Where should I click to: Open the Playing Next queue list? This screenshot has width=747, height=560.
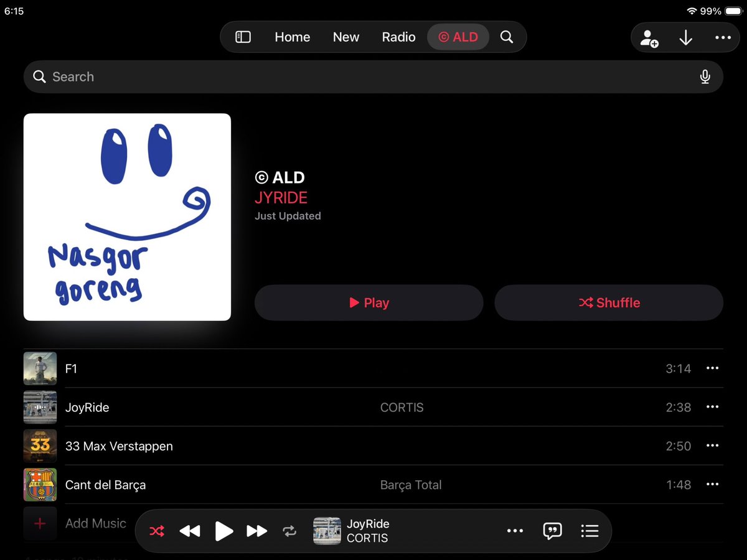590,531
